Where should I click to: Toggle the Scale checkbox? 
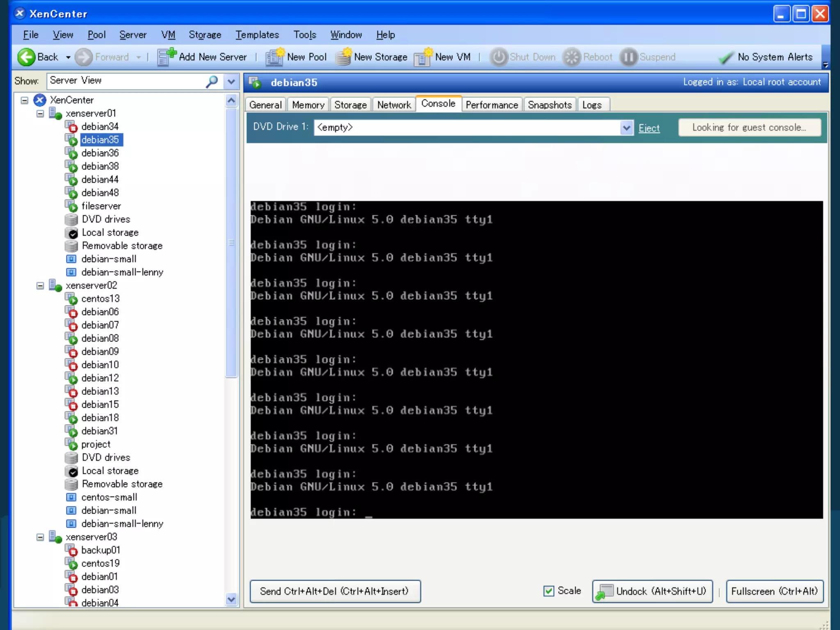548,591
